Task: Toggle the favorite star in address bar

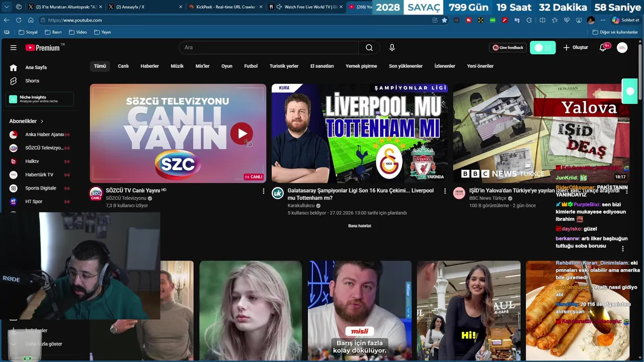Action: (444, 20)
